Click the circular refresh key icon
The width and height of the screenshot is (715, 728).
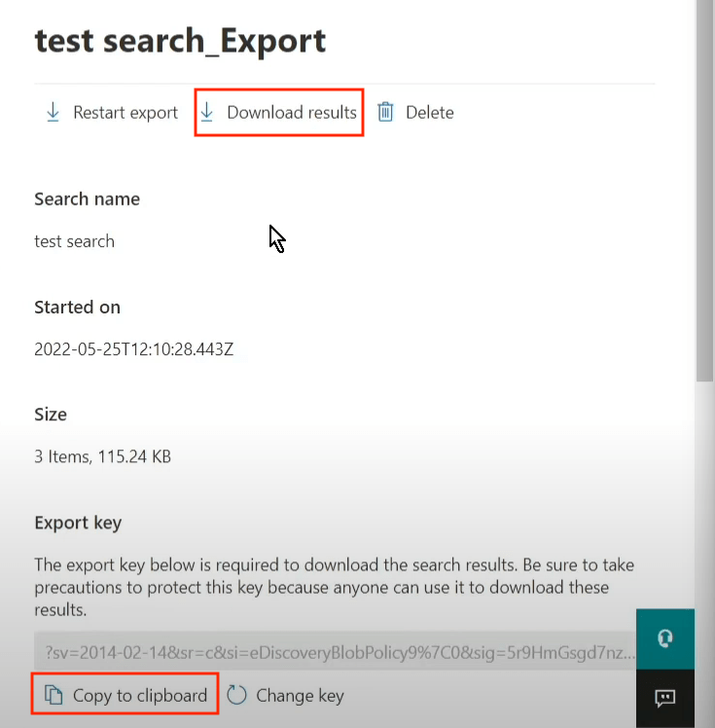point(236,696)
